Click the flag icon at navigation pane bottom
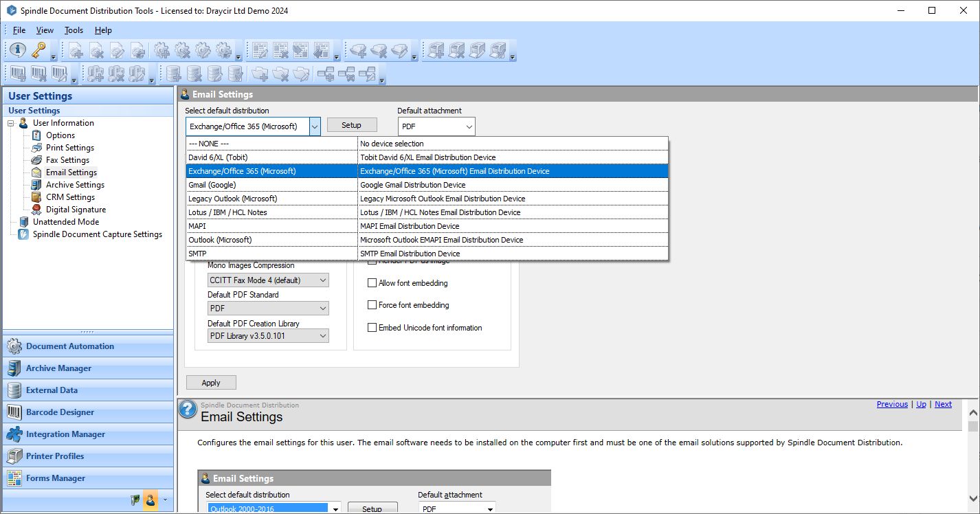 pyautogui.click(x=135, y=500)
